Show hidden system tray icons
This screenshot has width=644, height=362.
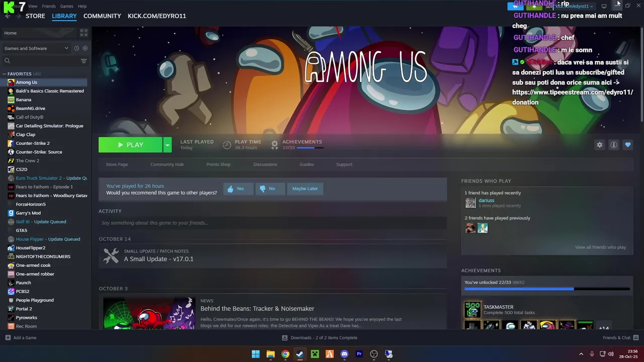click(x=581, y=354)
